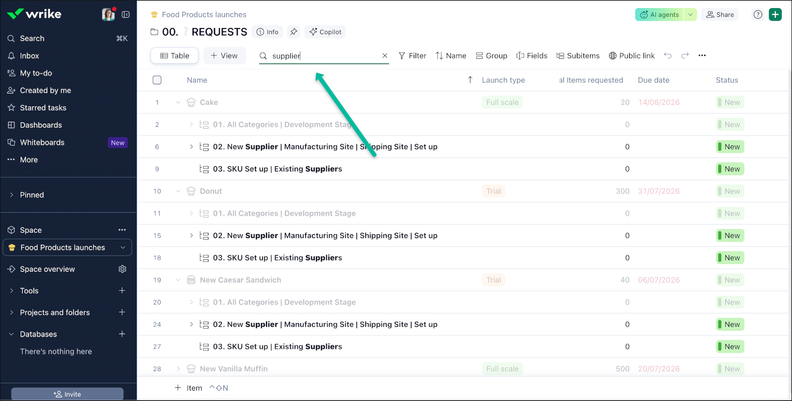Click the redo arrow icon

pos(685,56)
